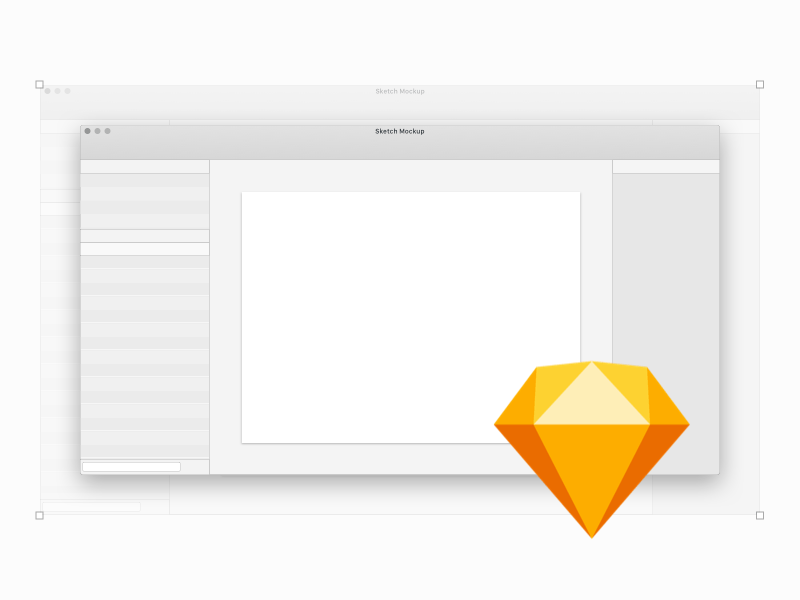This screenshot has height=600, width=800.
Task: Click the red close traffic light button
Action: click(x=89, y=131)
